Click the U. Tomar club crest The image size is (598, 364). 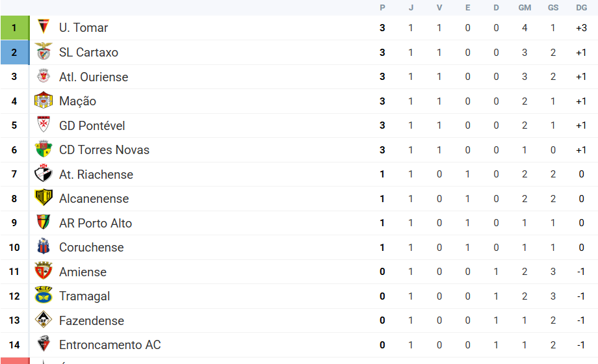[44, 28]
